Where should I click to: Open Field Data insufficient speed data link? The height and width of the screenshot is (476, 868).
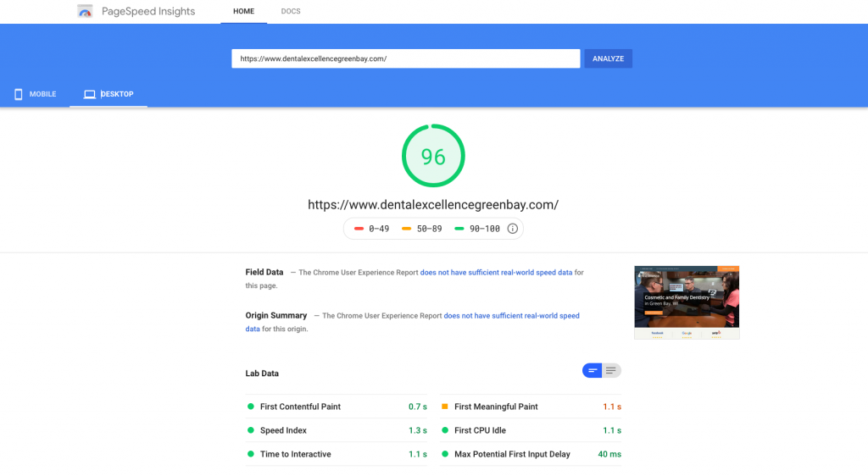pyautogui.click(x=496, y=273)
